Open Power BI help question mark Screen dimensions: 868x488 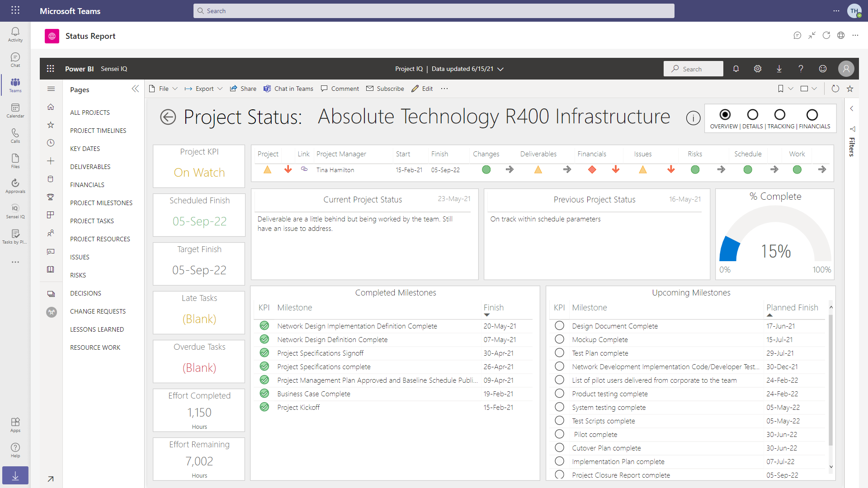(x=801, y=69)
